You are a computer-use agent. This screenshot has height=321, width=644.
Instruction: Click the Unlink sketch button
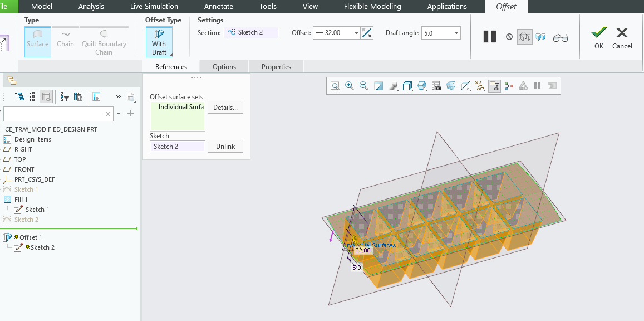[225, 146]
